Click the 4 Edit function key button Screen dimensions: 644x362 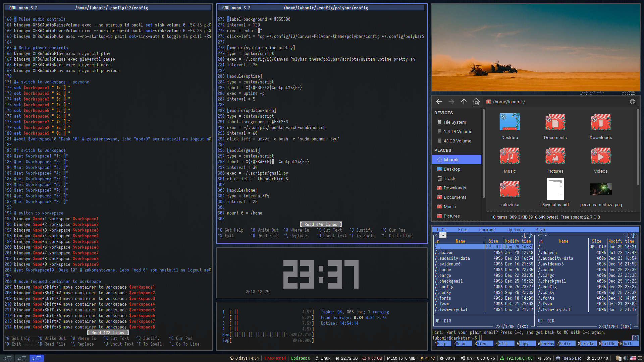pyautogui.click(x=505, y=344)
